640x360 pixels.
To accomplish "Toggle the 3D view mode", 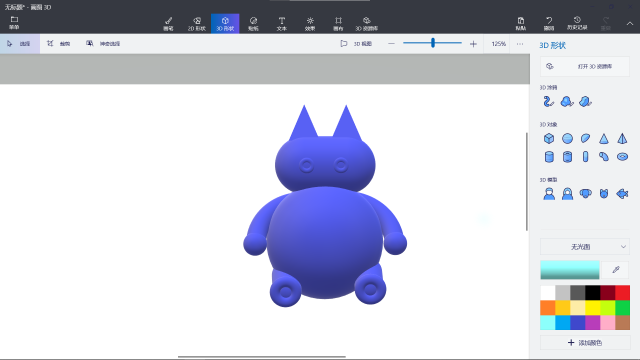I will click(x=356, y=44).
